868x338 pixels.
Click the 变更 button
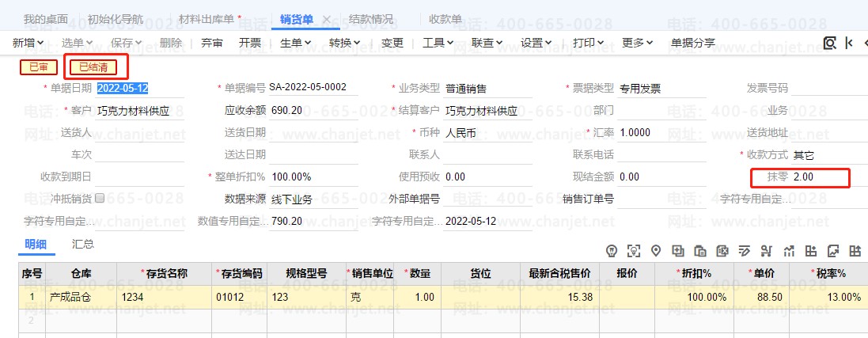coord(392,43)
